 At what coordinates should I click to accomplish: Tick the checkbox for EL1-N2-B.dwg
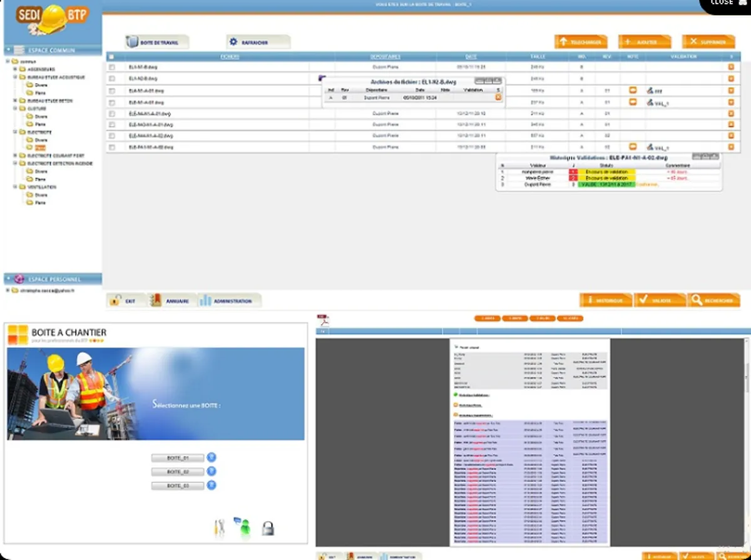(111, 79)
